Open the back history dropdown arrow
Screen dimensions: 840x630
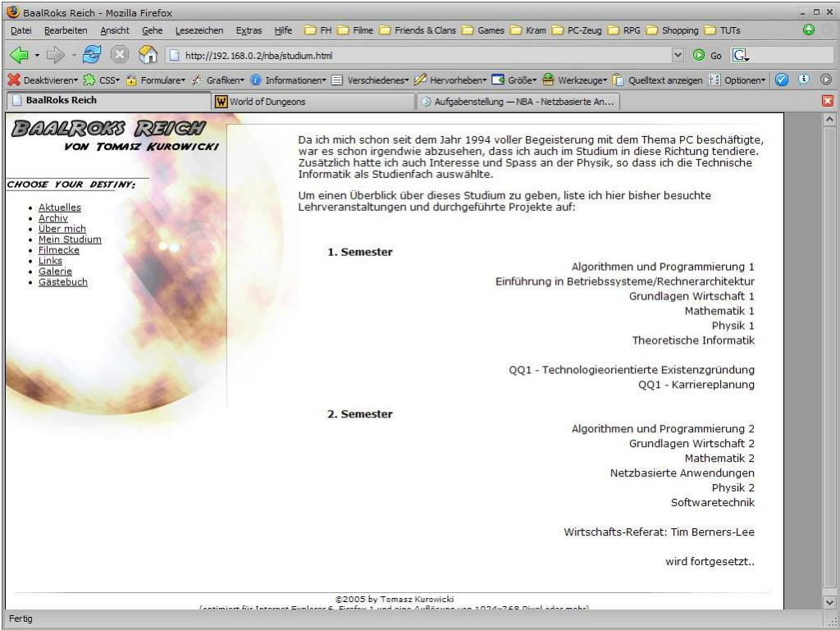(x=37, y=55)
